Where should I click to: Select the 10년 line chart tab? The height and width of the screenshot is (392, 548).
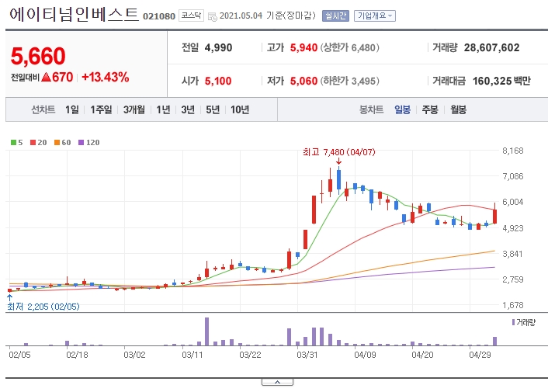click(240, 109)
